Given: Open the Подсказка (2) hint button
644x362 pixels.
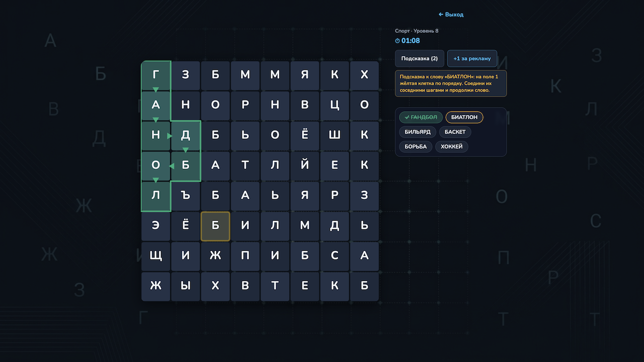Looking at the screenshot, I should point(420,58).
